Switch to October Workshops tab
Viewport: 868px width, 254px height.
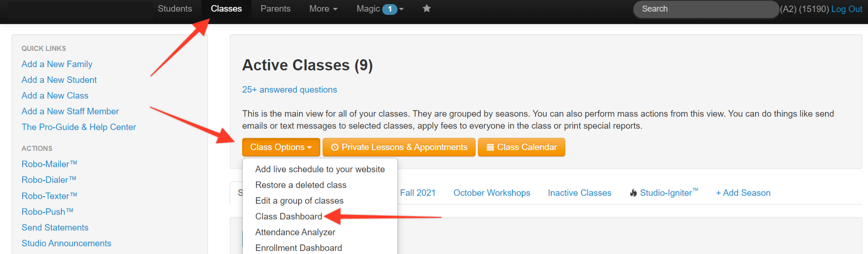coord(492,193)
